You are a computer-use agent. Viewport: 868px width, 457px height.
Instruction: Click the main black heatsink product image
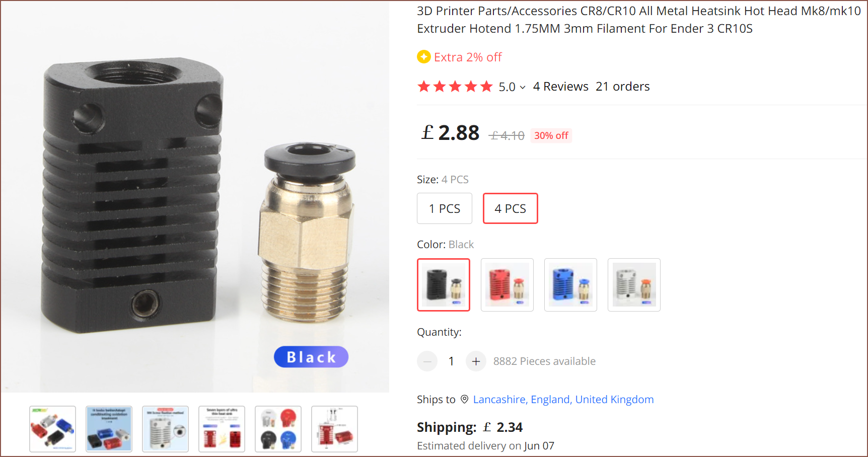click(x=195, y=197)
